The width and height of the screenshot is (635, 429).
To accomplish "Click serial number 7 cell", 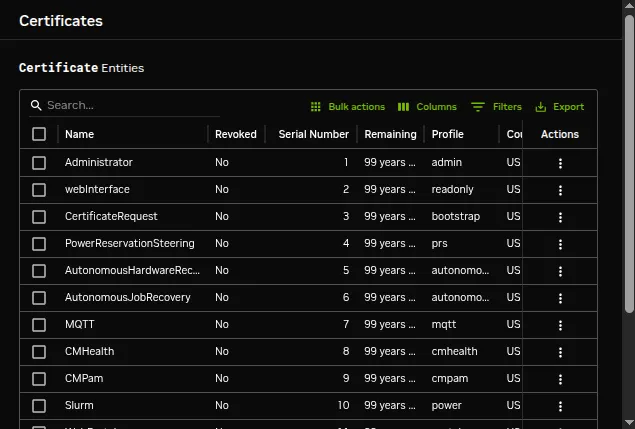I will 346,324.
